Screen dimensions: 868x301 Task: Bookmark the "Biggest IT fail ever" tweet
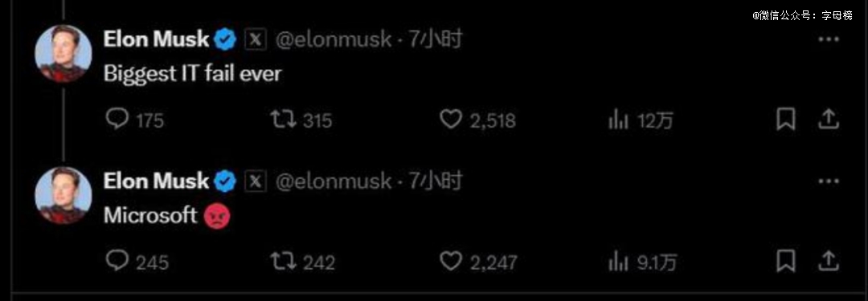point(785,119)
